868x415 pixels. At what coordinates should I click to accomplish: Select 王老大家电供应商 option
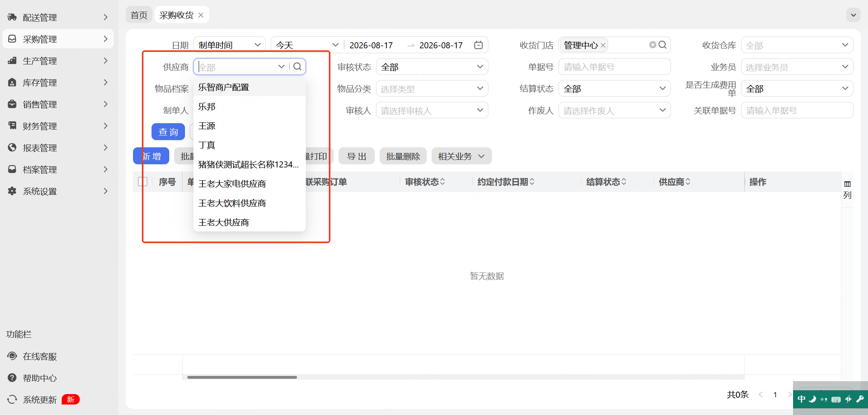[x=249, y=184]
